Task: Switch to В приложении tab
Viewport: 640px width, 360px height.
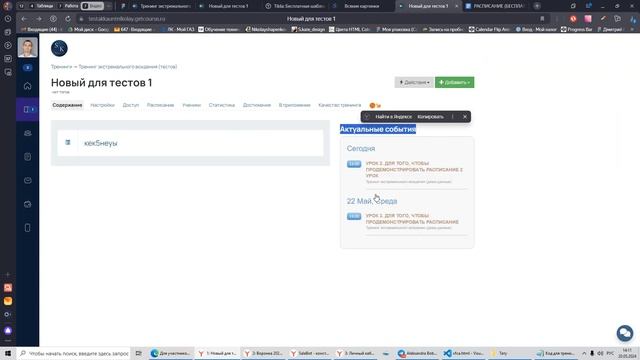Action: [x=294, y=105]
